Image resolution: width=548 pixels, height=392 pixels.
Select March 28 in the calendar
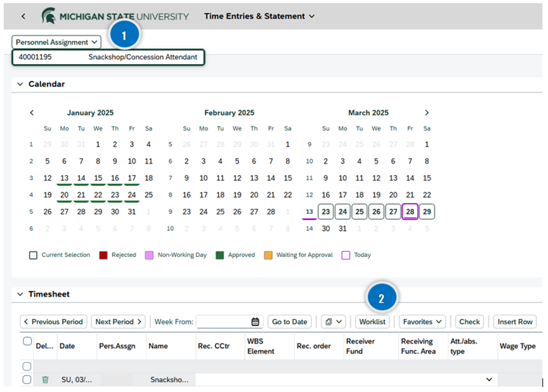point(410,212)
